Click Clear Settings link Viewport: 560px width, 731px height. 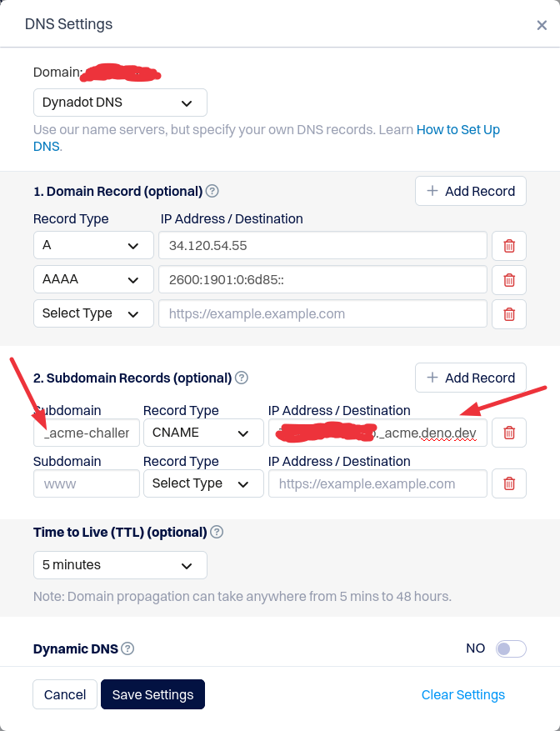463,694
